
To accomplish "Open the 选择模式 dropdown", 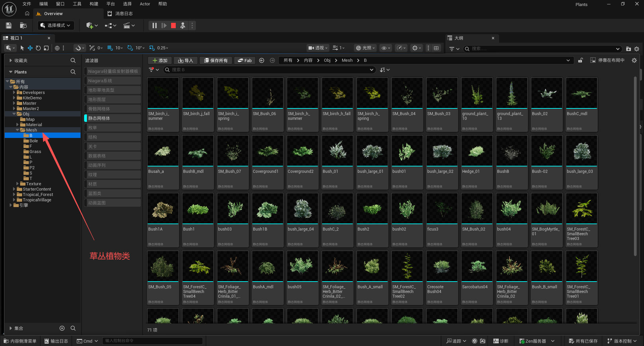I will 56,26.
